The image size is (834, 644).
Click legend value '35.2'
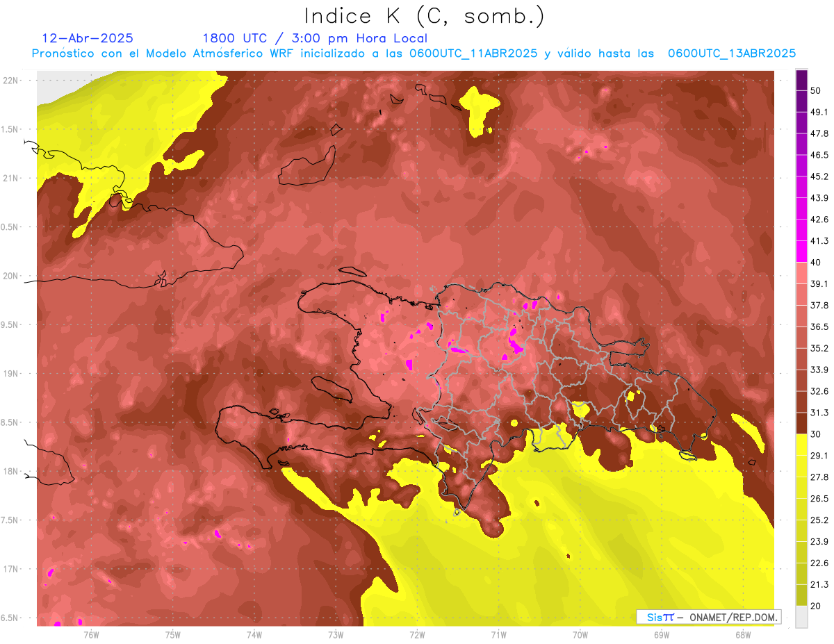(819, 348)
